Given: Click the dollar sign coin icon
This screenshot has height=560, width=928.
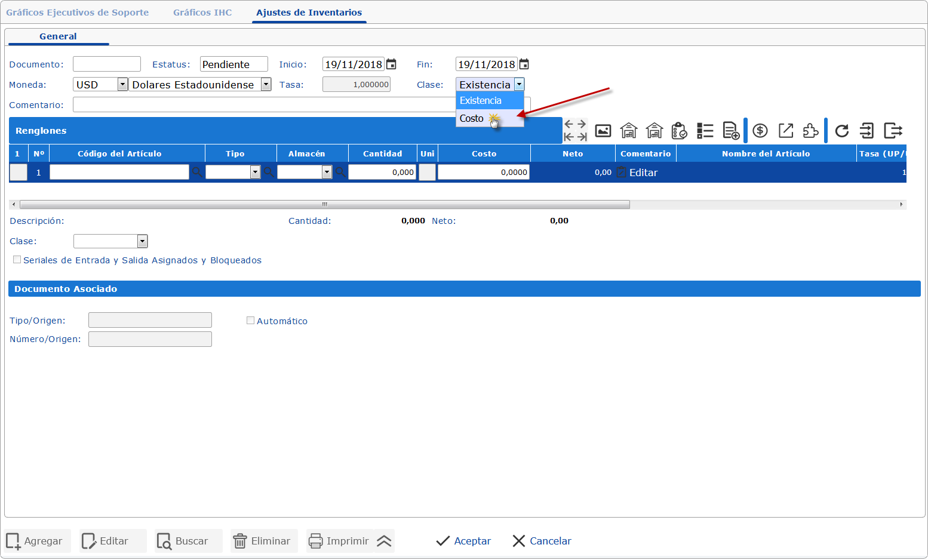Looking at the screenshot, I should tap(760, 131).
